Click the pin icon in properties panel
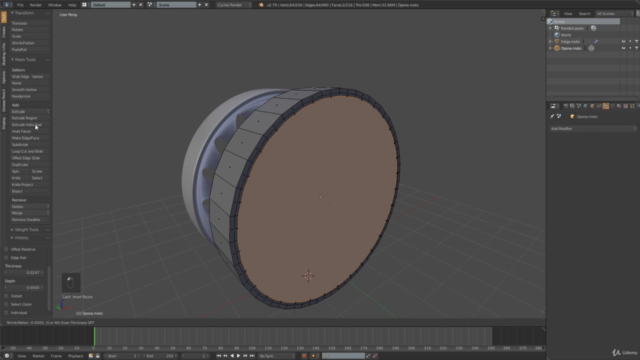 point(552,116)
